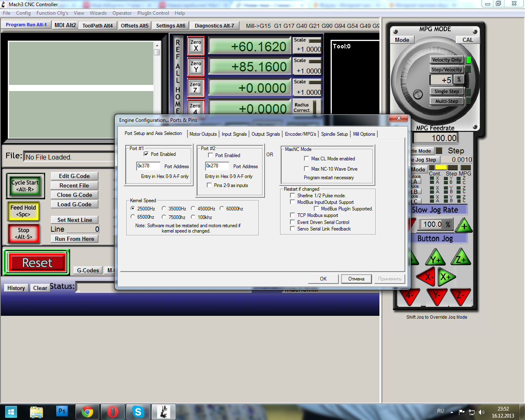Click the Zero Y button
Viewport: 525px width, 420px height.
(x=196, y=67)
